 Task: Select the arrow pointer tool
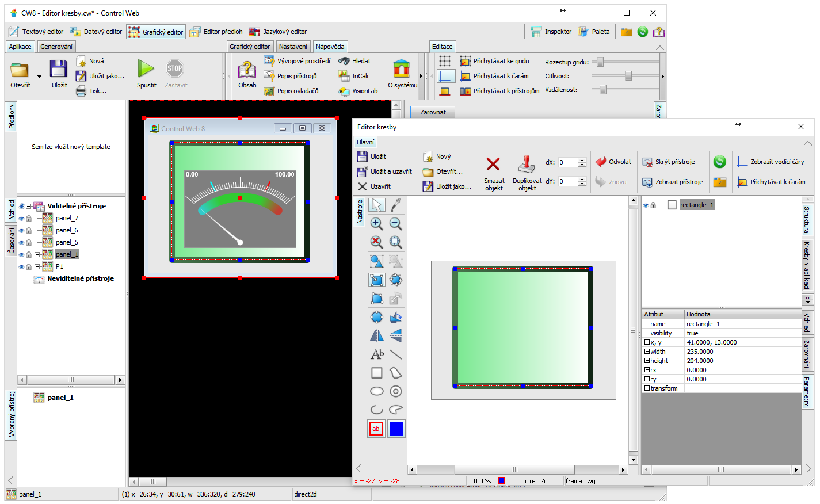376,205
